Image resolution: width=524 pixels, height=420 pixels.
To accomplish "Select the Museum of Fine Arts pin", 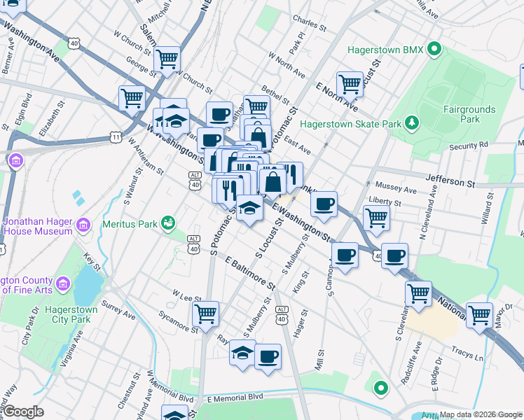I will point(62,284).
